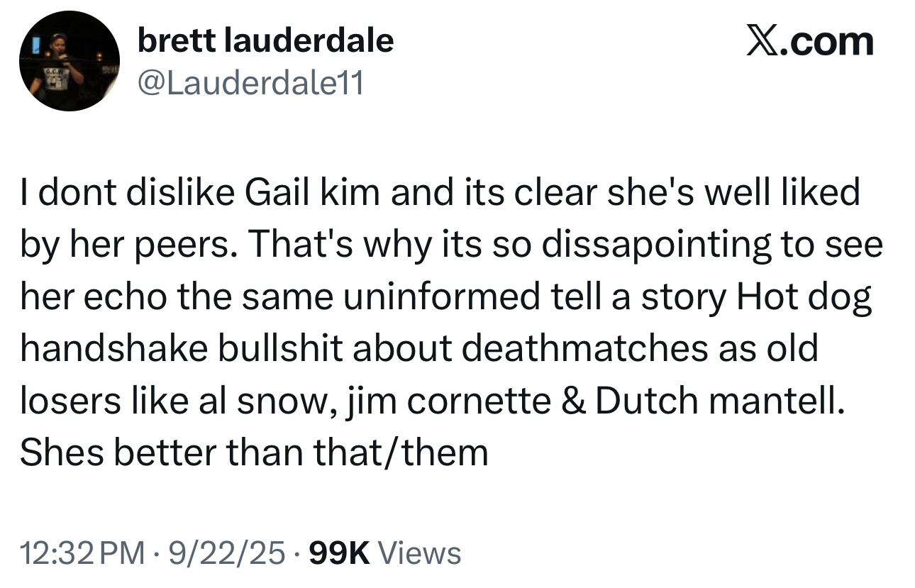Click the words al snow in the post

pos(272,401)
